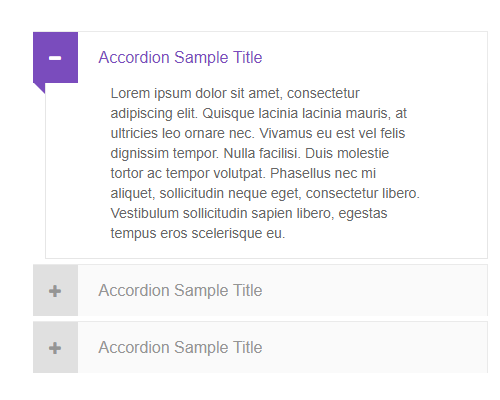Select the middle accordion tab's blank right side
The width and height of the screenshot is (500, 400).
[x=373, y=290]
